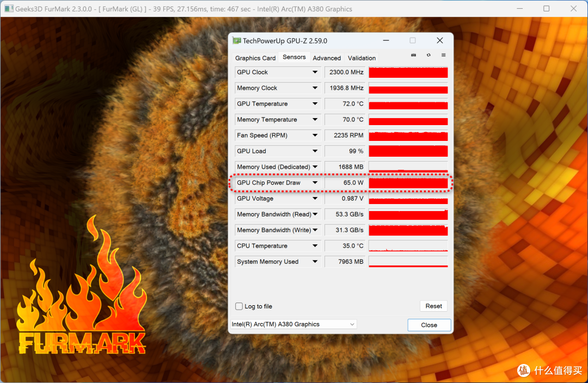The image size is (588, 383).
Task: Open the Memory Bandwidth (Write) dropdown
Action: pyautogui.click(x=315, y=230)
